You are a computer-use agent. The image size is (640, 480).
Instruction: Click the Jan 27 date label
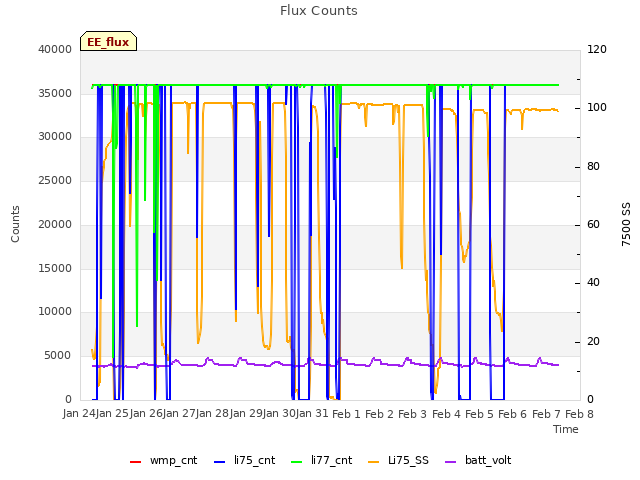[179, 414]
